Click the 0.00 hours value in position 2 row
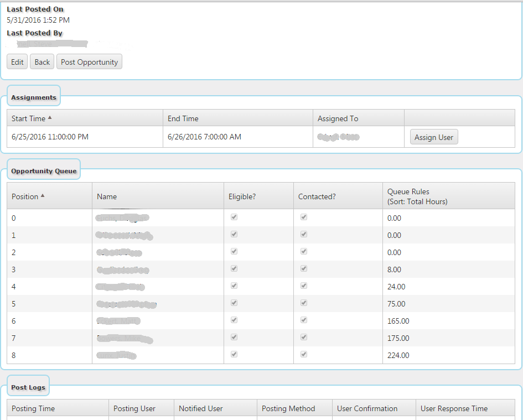523x420 pixels. click(394, 252)
